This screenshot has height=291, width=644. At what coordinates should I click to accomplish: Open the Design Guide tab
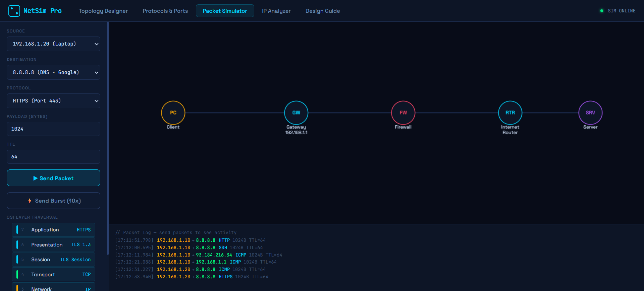coord(323,11)
